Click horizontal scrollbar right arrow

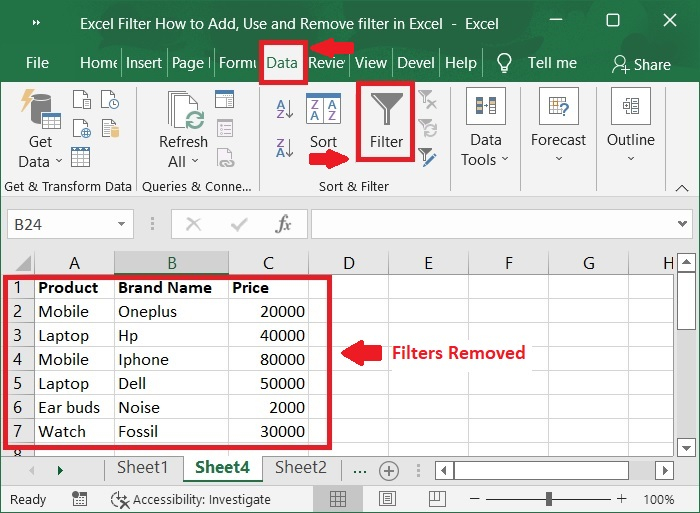[665, 470]
